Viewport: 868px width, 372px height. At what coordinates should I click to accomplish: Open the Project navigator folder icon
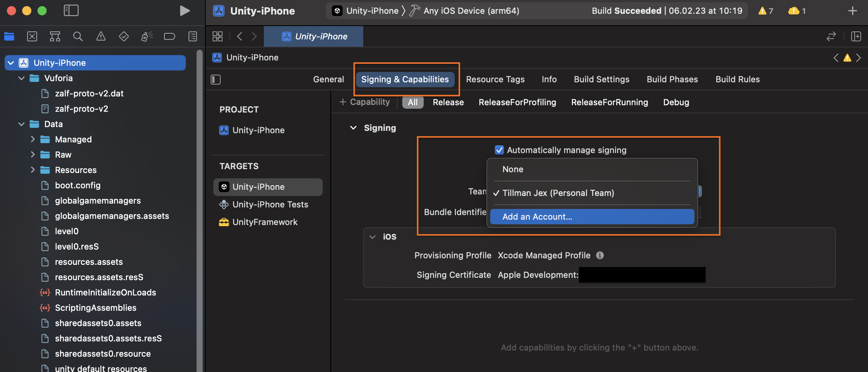[x=9, y=36]
